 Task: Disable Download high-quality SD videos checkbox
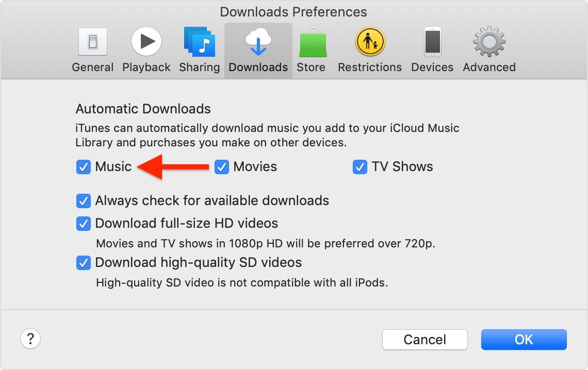83,263
